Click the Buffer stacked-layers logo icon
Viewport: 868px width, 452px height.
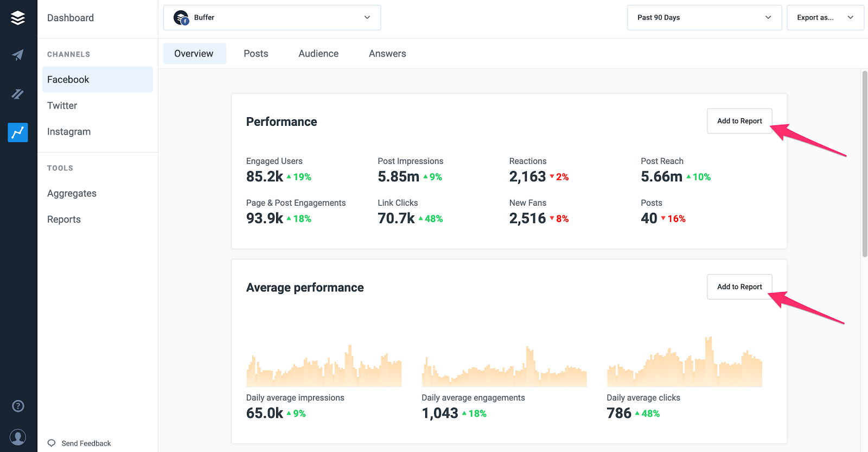pyautogui.click(x=18, y=18)
